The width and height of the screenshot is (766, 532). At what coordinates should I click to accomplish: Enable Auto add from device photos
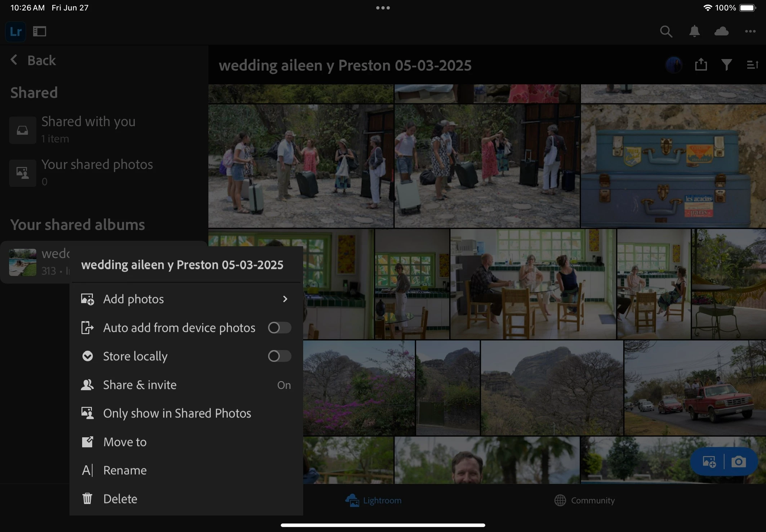pos(279,328)
